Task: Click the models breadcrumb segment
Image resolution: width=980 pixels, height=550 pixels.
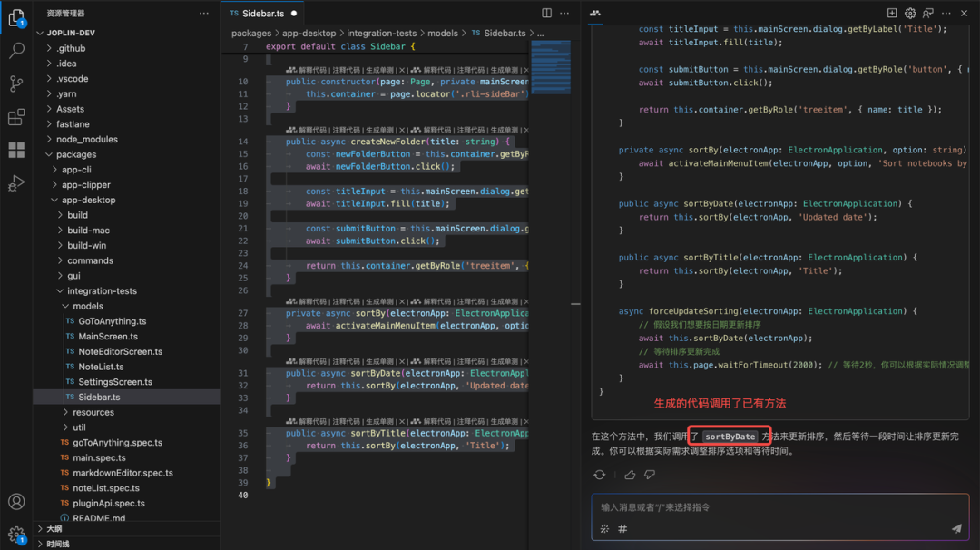Action: tap(443, 33)
